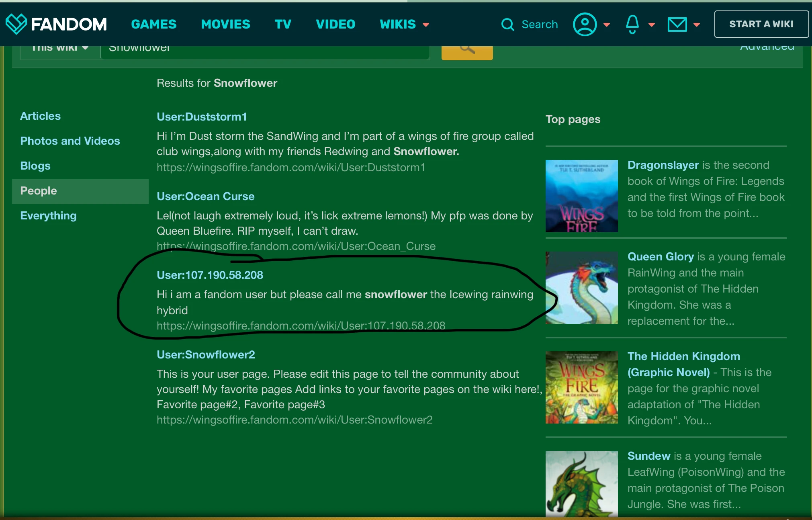Click the notifications bell icon
The width and height of the screenshot is (812, 520).
pos(632,25)
